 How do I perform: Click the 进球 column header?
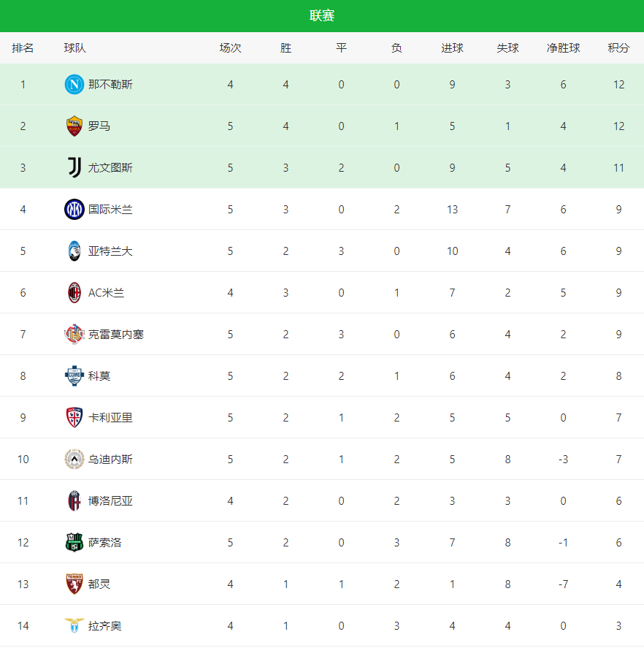tap(452, 48)
